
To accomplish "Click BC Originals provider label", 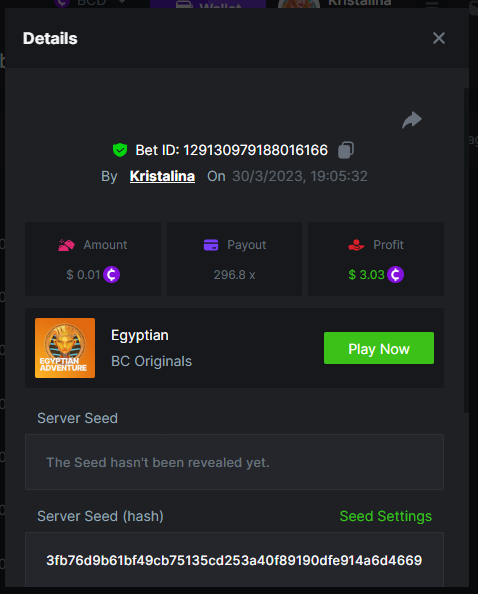I will (x=152, y=361).
